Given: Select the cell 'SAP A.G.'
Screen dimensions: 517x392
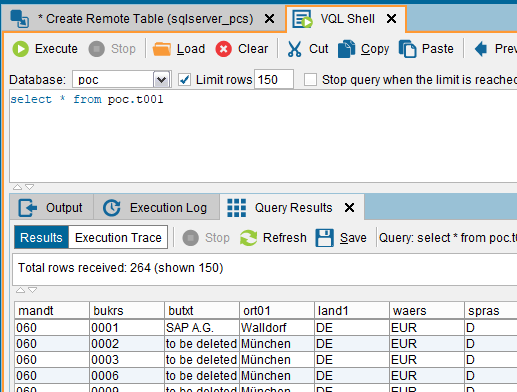Looking at the screenshot, I should point(202,328).
